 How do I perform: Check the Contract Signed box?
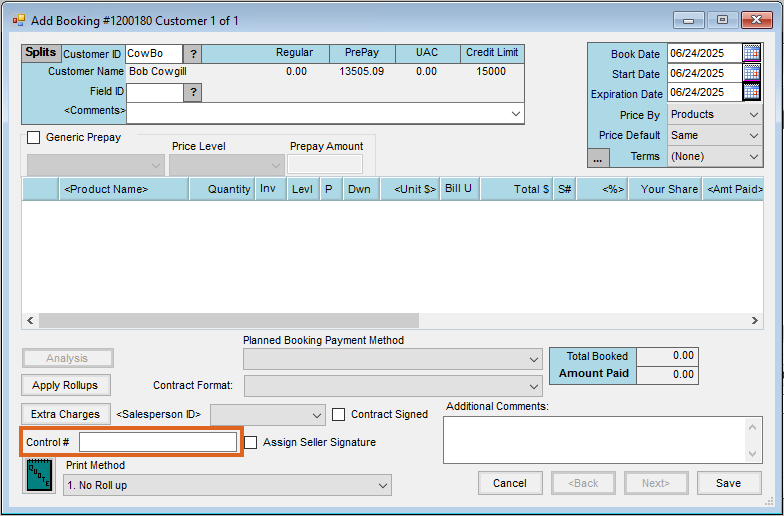(338, 414)
